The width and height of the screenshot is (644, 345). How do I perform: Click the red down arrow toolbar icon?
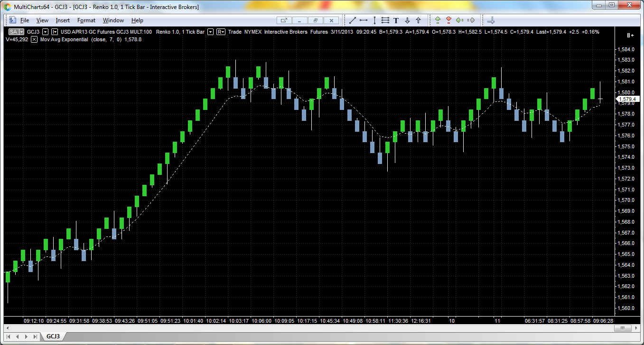tap(448, 20)
